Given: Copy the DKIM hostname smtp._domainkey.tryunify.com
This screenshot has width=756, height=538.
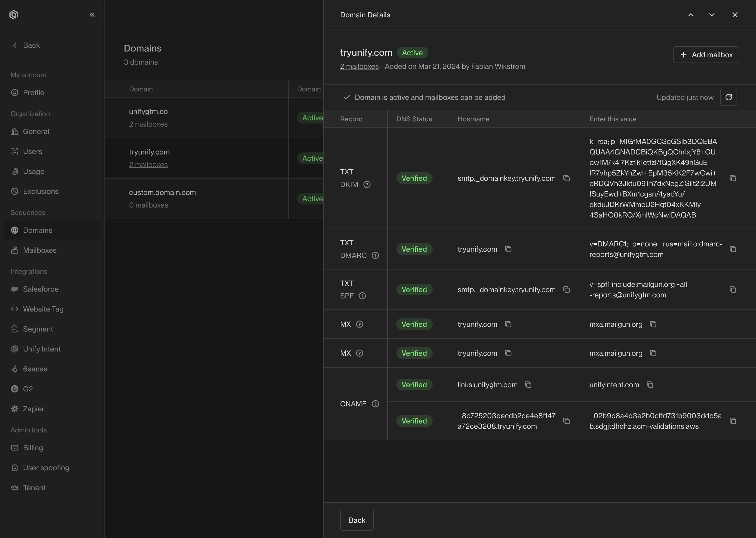Looking at the screenshot, I should (566, 178).
